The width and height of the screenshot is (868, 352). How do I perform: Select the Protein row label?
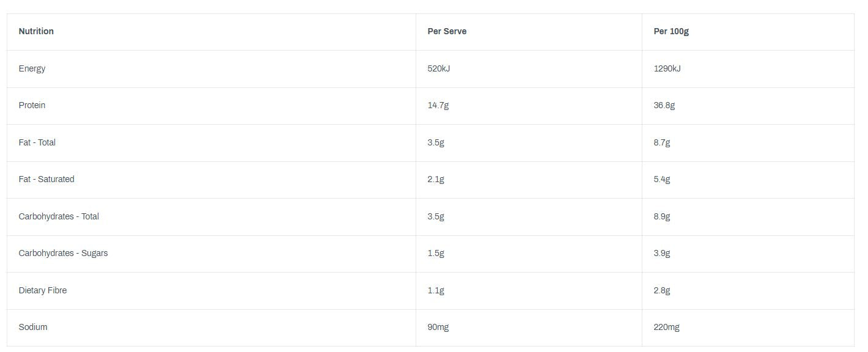coord(32,105)
